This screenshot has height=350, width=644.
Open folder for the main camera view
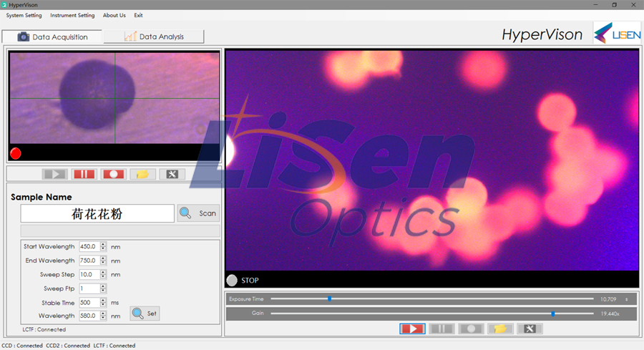click(x=500, y=329)
